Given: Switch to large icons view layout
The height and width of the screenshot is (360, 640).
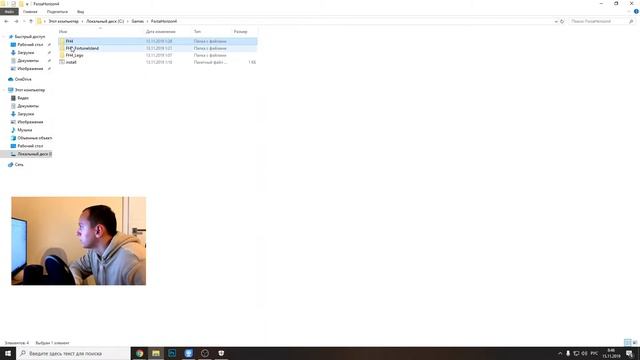Looking at the screenshot, I should pos(635,342).
